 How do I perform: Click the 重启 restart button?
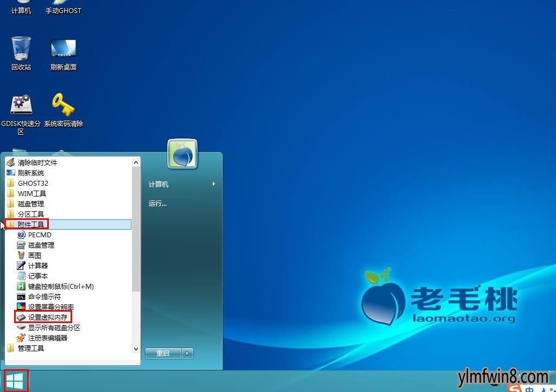163,353
